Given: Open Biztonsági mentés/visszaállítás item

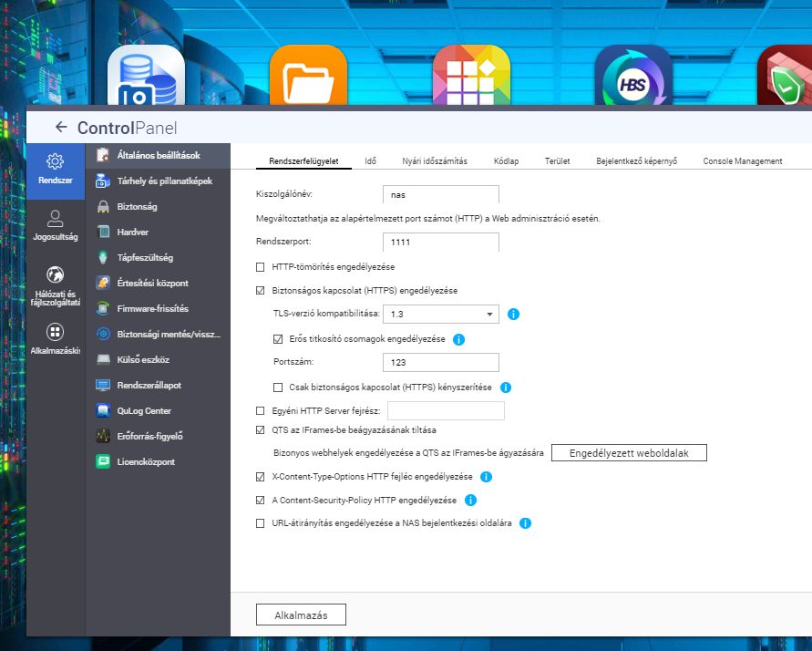Looking at the screenshot, I should (x=158, y=334).
